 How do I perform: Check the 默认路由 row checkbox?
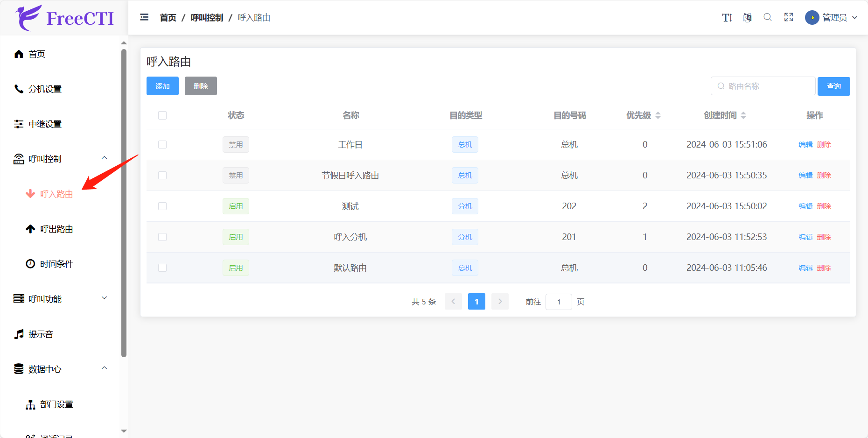pos(162,268)
